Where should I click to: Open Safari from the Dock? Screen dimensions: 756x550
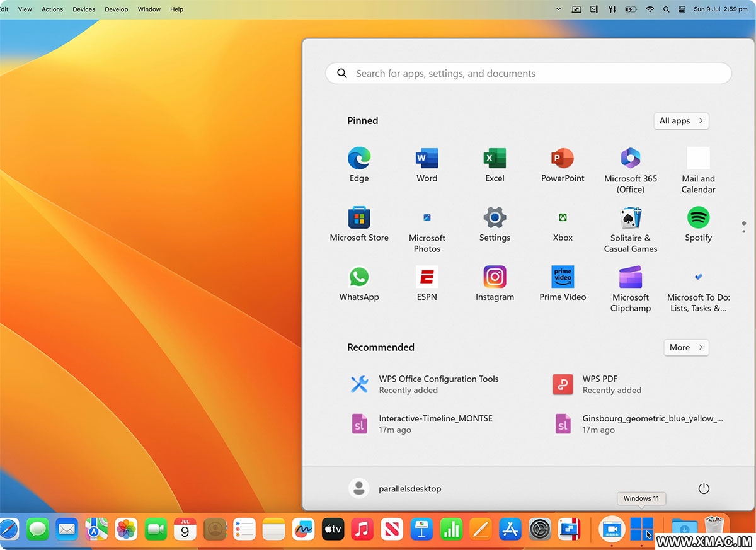8,529
